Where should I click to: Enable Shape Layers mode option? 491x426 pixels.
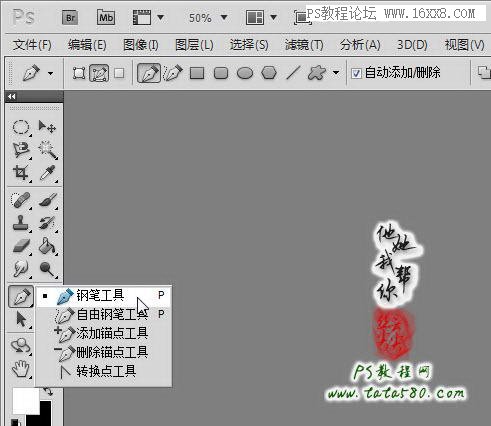[79, 73]
